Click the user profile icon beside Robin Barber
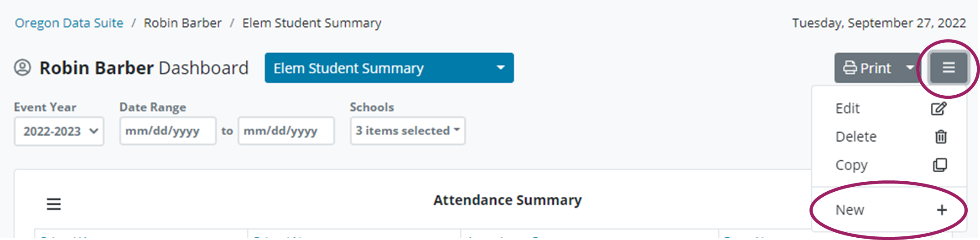980x240 pixels. click(22, 68)
